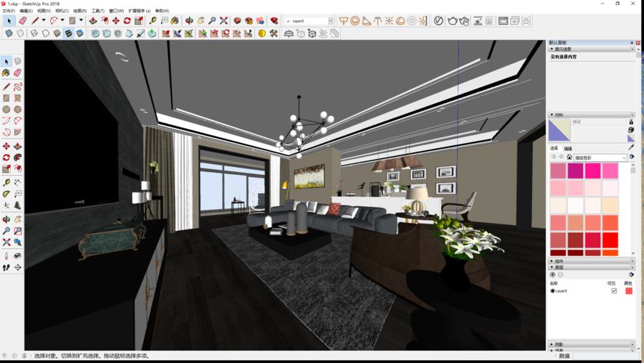Pick the magenta color swatch
The height and width of the screenshot is (363, 644).
[x=576, y=171]
